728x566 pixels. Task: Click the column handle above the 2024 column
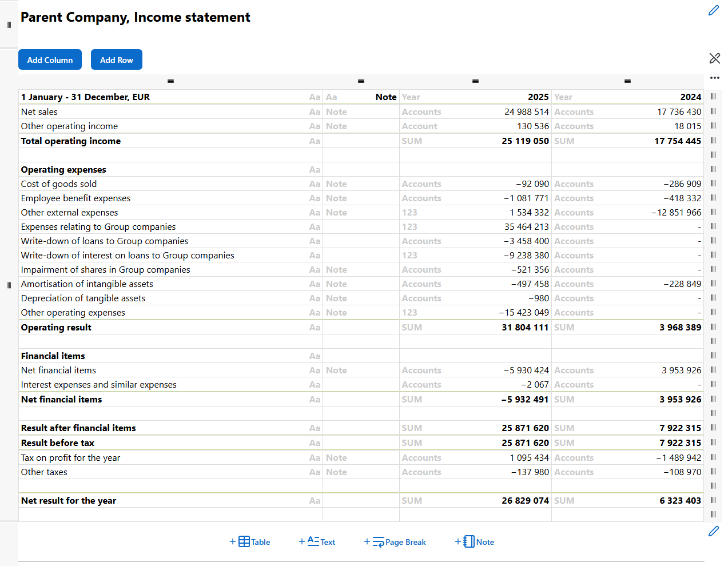[627, 81]
